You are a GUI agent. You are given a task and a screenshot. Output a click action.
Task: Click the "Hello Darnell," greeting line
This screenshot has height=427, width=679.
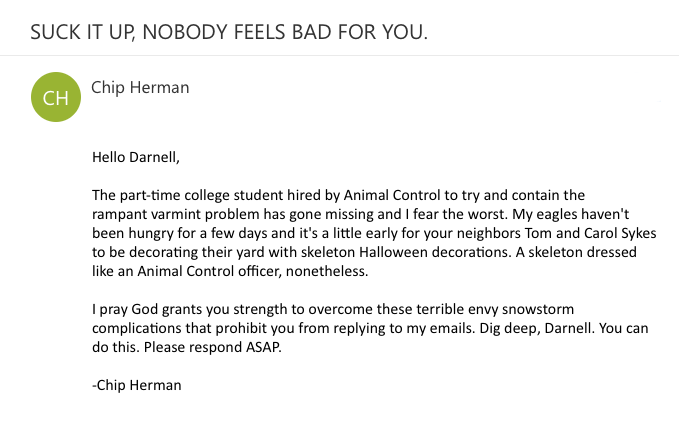pos(136,157)
